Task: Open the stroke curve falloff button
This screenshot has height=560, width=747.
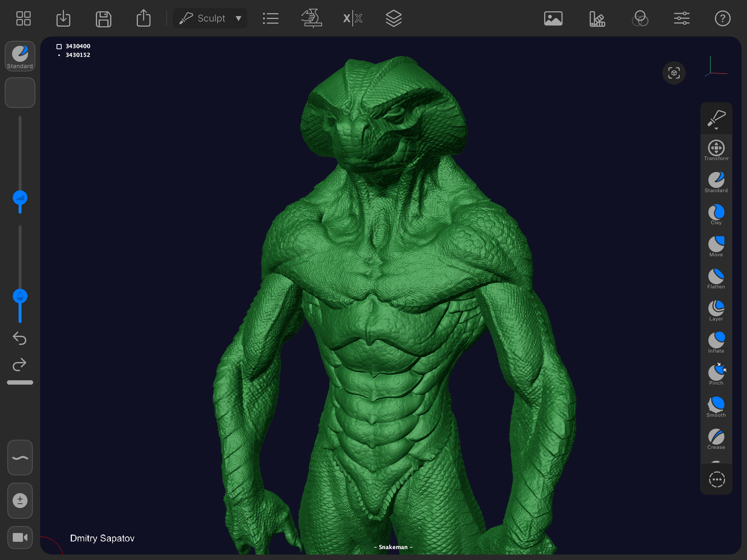Action: [20, 458]
